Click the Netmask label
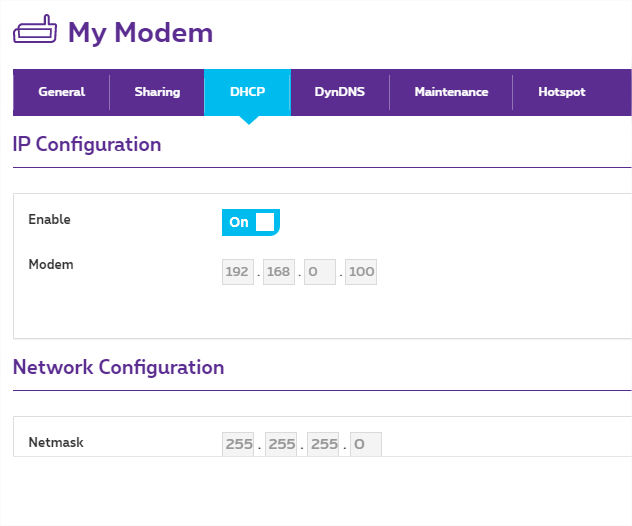This screenshot has width=632, height=526. coord(56,443)
